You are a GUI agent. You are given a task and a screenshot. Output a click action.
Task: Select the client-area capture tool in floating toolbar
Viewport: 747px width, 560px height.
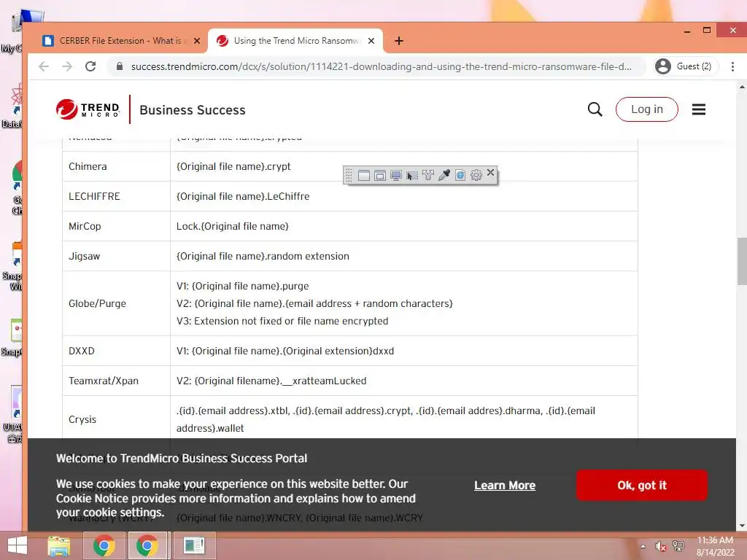tap(379, 176)
